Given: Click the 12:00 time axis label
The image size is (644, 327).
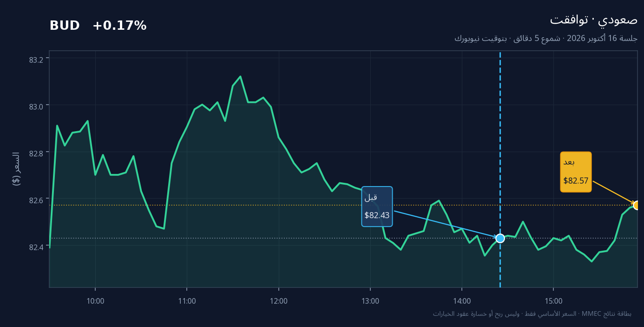Looking at the screenshot, I should [x=278, y=301].
